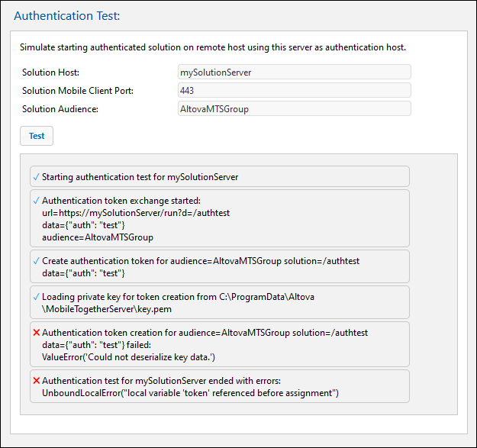Click the checkmark beside 'Starting authentication test'
Image resolution: width=477 pixels, height=448 pixels.
[x=36, y=177]
